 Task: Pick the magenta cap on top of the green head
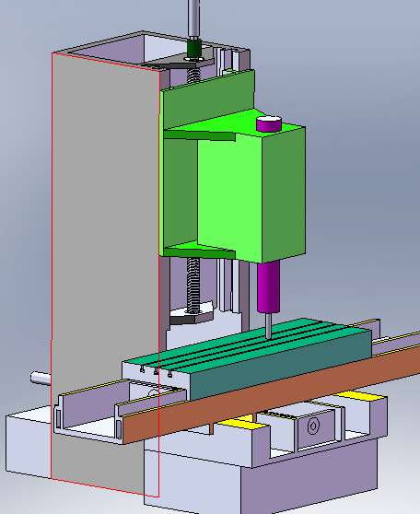click(269, 123)
